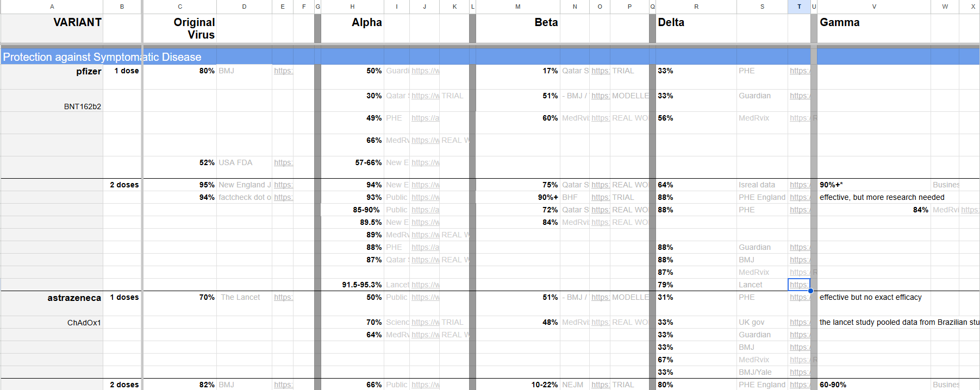Open the link beside BMJ/Yale
This screenshot has height=390, width=980.
798,372
